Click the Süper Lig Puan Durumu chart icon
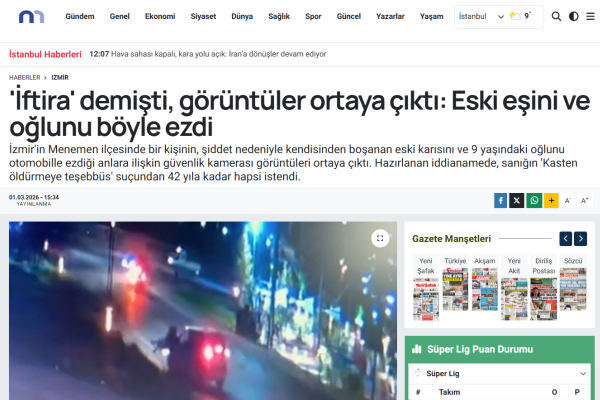The height and width of the screenshot is (400, 600). point(416,349)
